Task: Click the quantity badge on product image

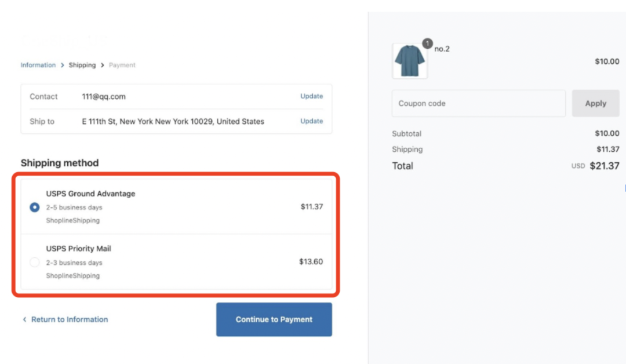Action: (x=427, y=43)
